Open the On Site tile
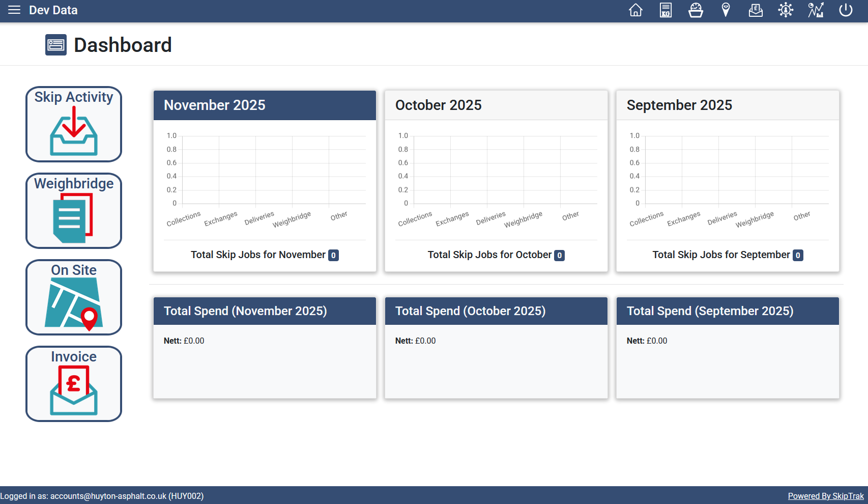The height and width of the screenshot is (504, 868). (x=74, y=297)
